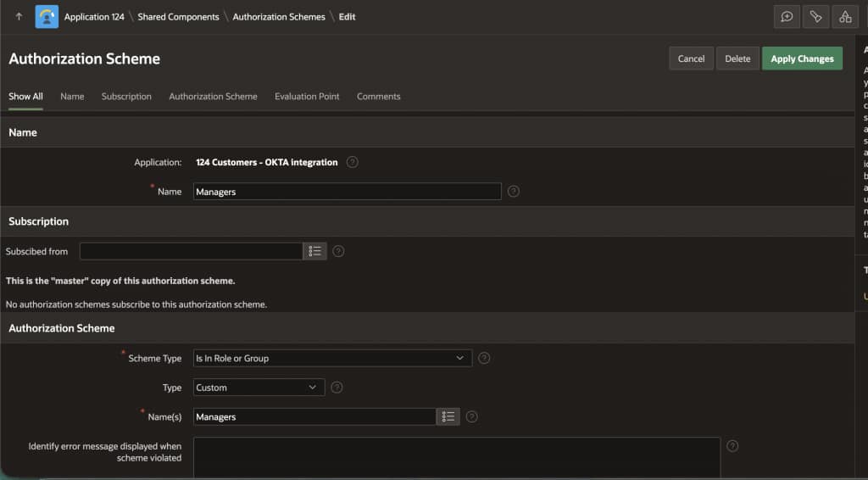Click the Name(s) input field

point(315,416)
